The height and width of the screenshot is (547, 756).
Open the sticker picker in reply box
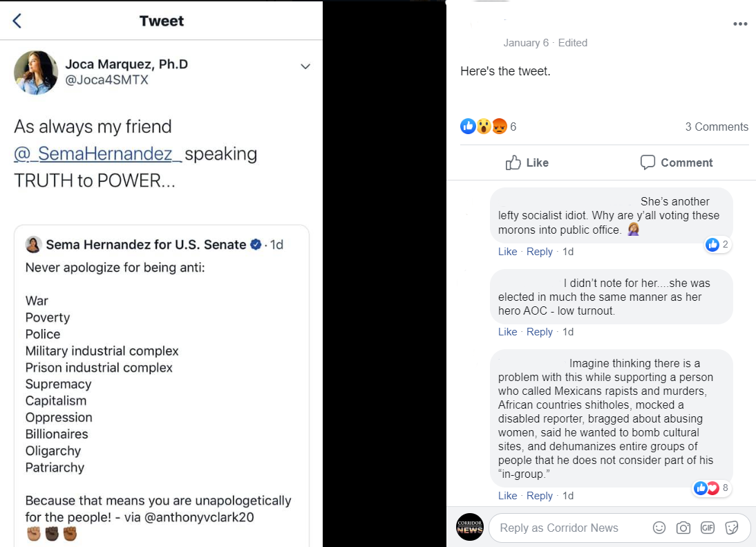pyautogui.click(x=731, y=528)
